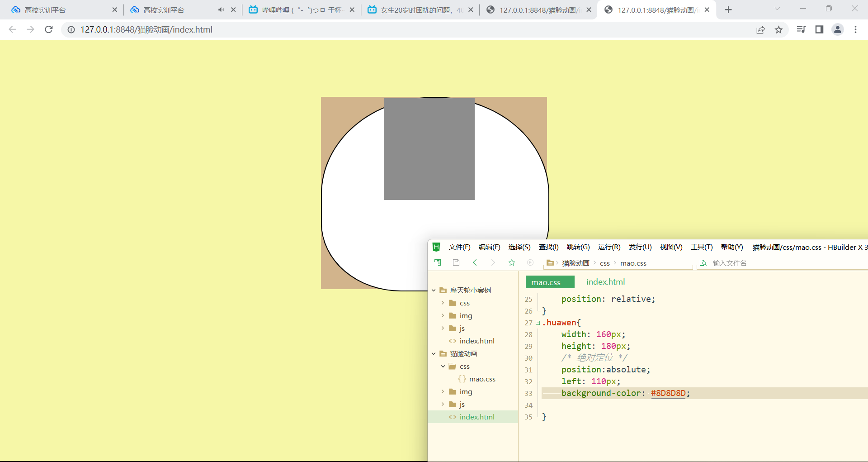This screenshot has width=868, height=462.
Task: Go forward in Chrome browser
Action: point(30,29)
